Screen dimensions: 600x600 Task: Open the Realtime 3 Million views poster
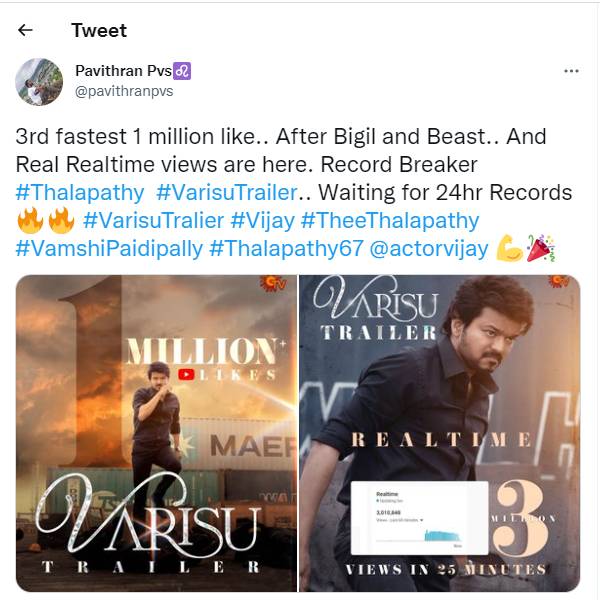coord(440,433)
